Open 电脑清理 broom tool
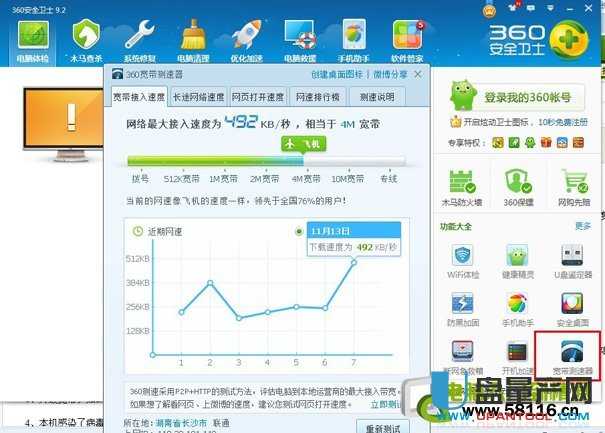 tap(193, 42)
